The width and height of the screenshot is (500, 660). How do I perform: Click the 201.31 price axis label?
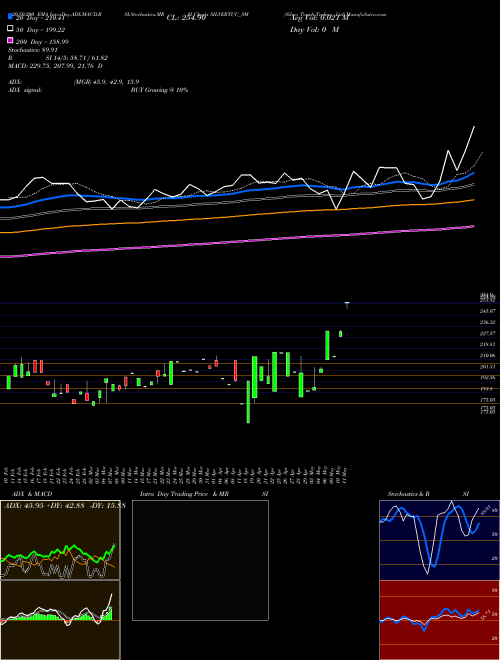tap(487, 367)
